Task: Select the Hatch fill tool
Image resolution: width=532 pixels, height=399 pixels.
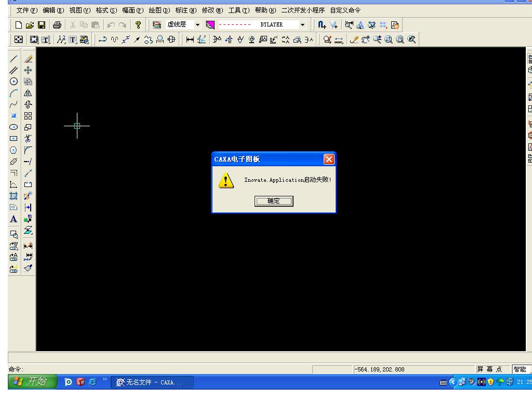Action: coord(14,196)
